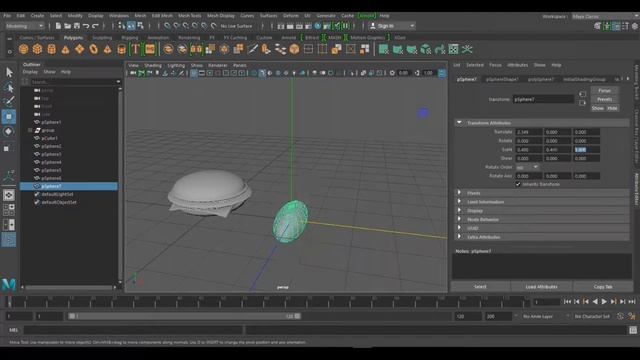Click the play forward button

(604, 302)
